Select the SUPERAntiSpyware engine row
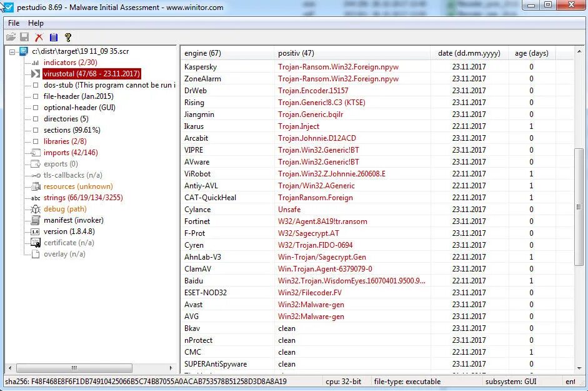This screenshot has height=391, width=588. pyautogui.click(x=377, y=364)
